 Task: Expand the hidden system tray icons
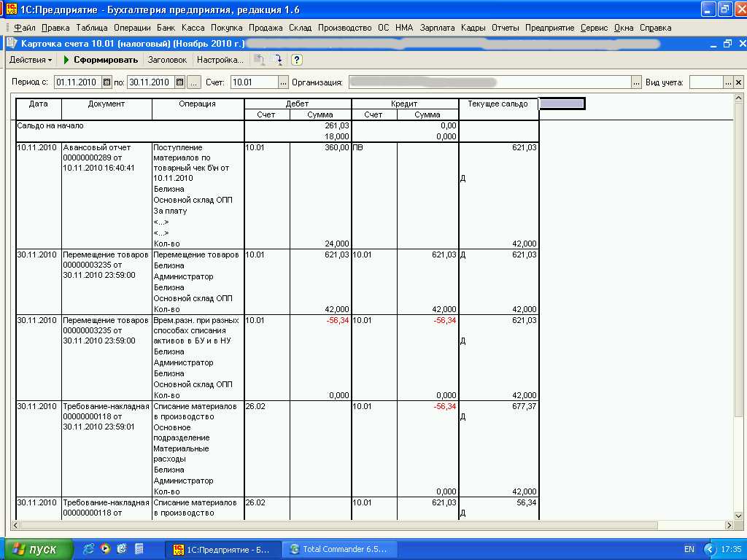tap(710, 550)
